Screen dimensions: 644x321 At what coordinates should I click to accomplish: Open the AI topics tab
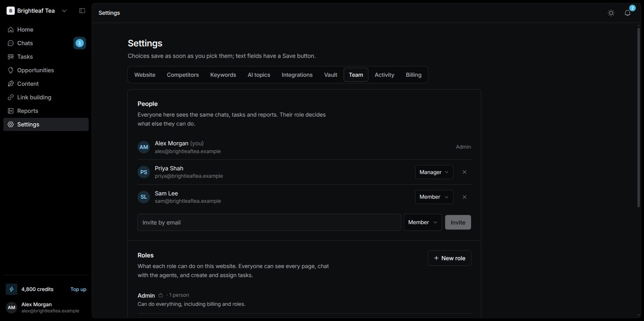[259, 75]
